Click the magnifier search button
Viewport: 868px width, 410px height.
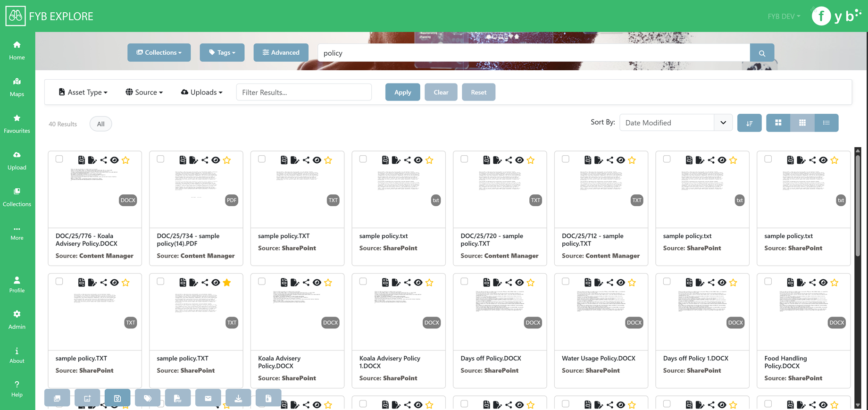pos(762,53)
